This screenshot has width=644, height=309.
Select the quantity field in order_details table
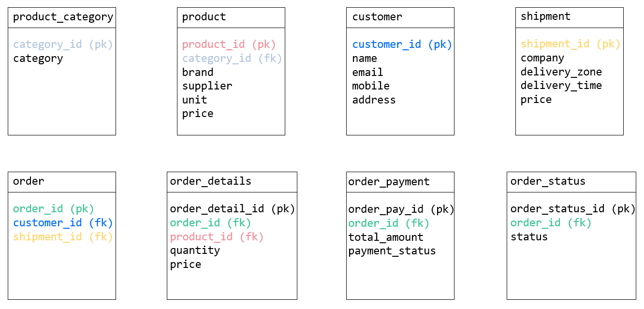point(195,250)
